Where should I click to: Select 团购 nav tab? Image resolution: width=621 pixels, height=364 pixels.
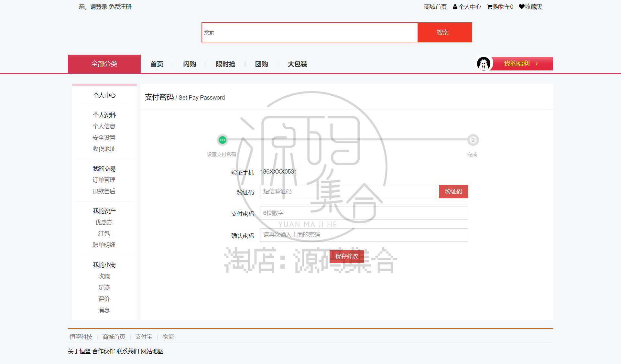click(x=261, y=64)
